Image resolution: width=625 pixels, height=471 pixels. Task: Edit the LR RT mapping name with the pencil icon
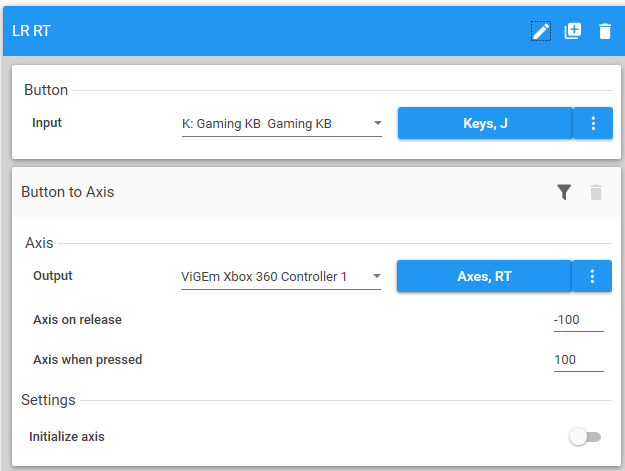(541, 31)
